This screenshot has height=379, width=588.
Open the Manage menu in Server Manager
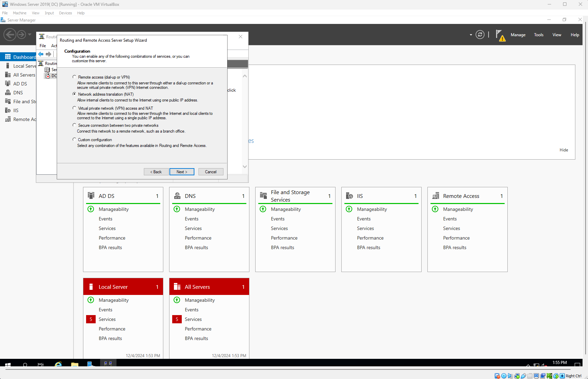point(518,35)
